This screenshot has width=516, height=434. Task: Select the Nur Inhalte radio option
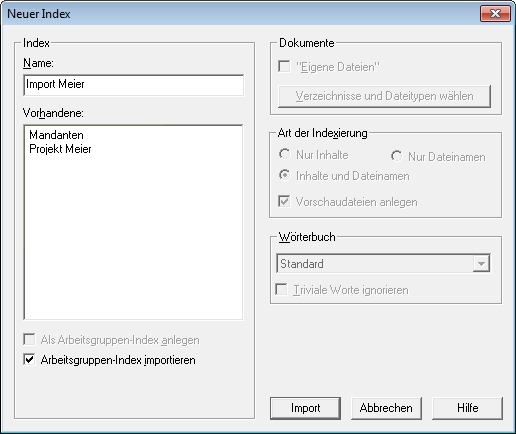tap(284, 154)
